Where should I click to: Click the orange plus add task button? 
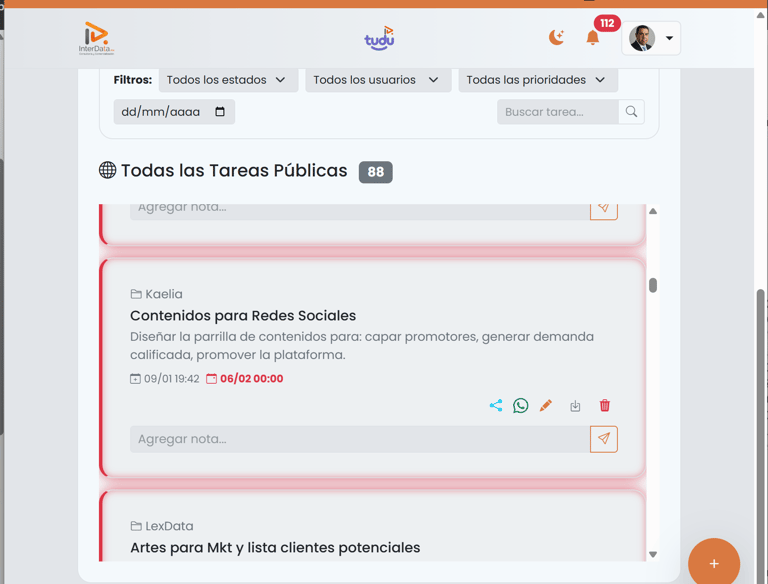714,563
